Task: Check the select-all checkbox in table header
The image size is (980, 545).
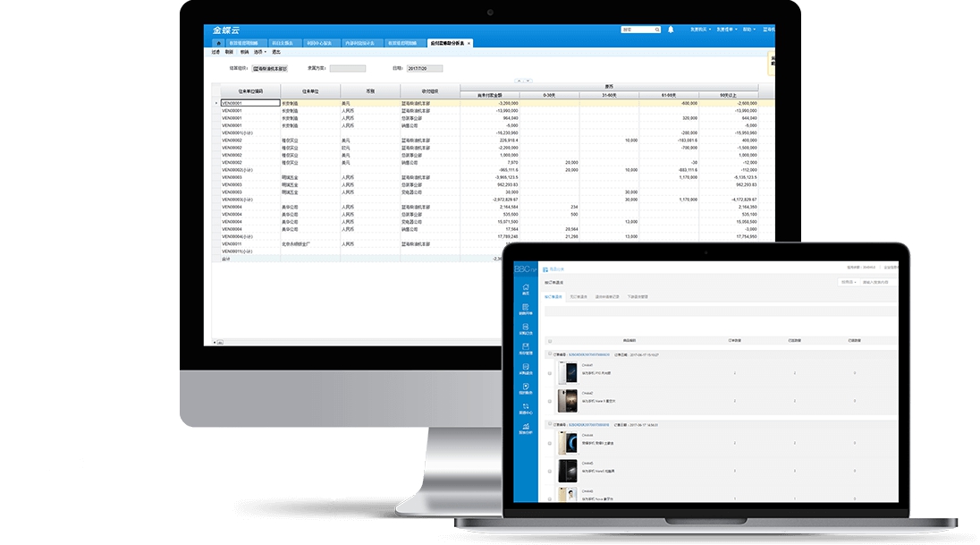Action: tap(549, 341)
